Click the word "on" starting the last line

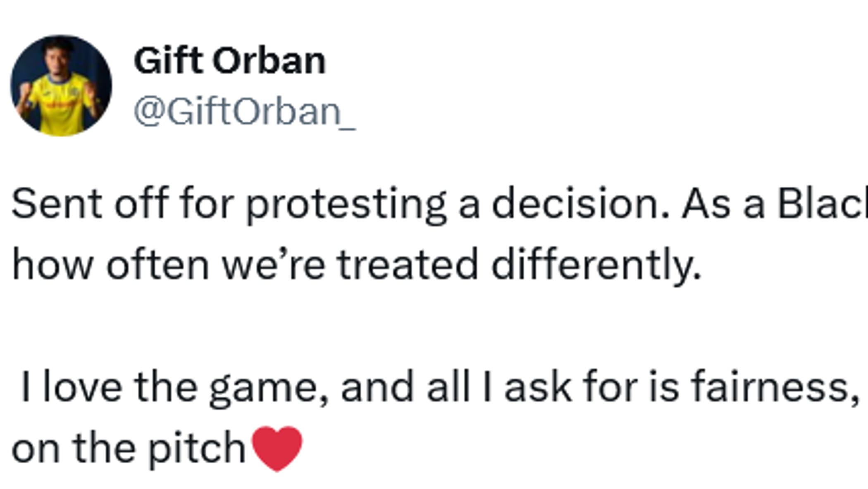click(36, 449)
